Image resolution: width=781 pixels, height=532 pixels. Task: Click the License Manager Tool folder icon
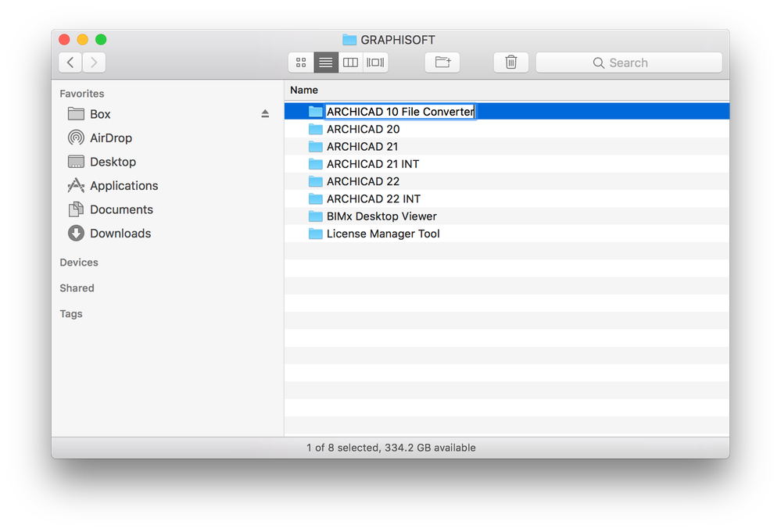tap(315, 234)
